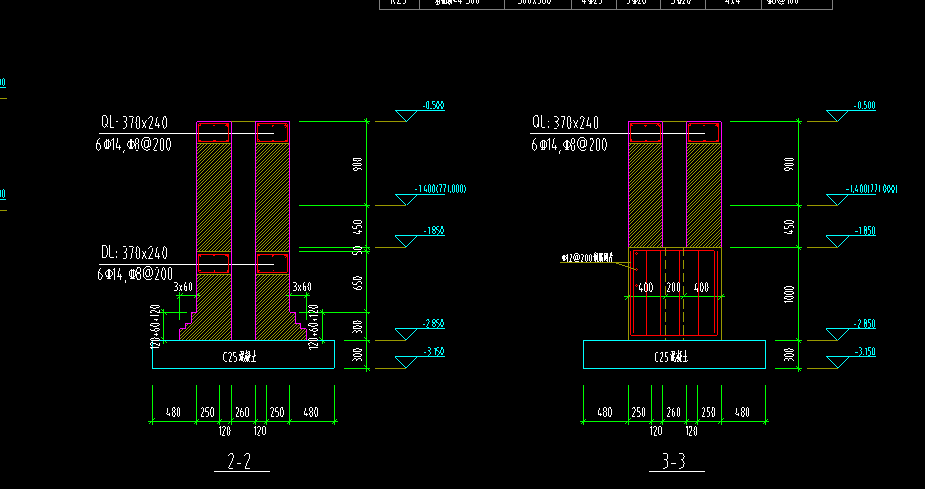Click "C25" concrete label in section 2-2

click(241, 357)
